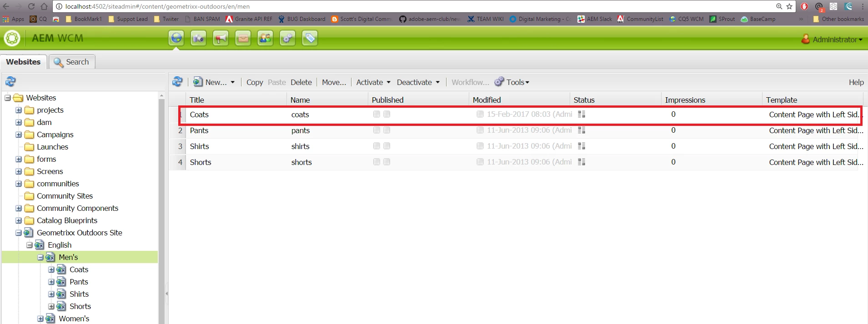Bookmark this page with star icon
This screenshot has height=324, width=868.
coord(789,6)
